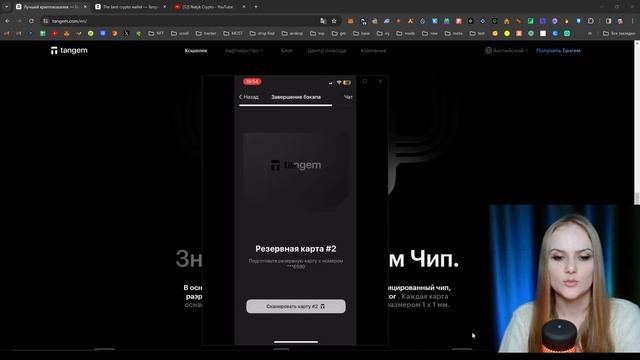The width and height of the screenshot is (640, 360).
Task: Open the Английский language dropdown
Action: point(506,51)
